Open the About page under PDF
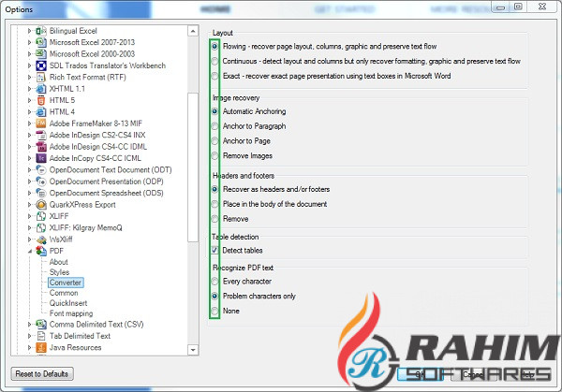Image resolution: width=562 pixels, height=392 pixels. pyautogui.click(x=58, y=262)
